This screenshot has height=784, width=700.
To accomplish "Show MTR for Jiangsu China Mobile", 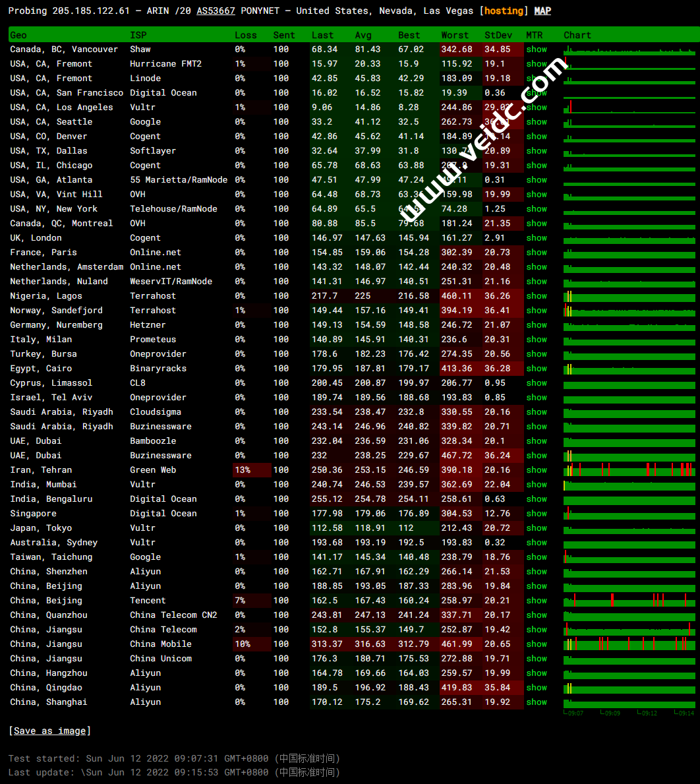I will (x=537, y=644).
